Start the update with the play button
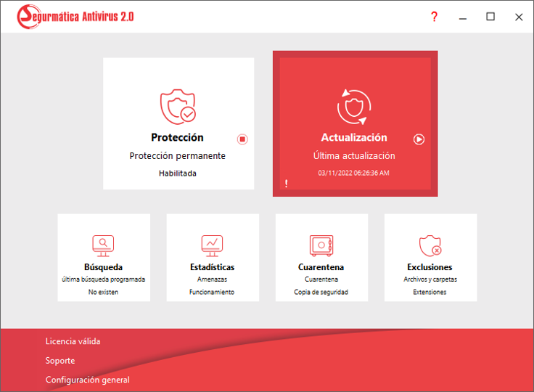Viewport: 534px width, 392px height. tap(419, 139)
